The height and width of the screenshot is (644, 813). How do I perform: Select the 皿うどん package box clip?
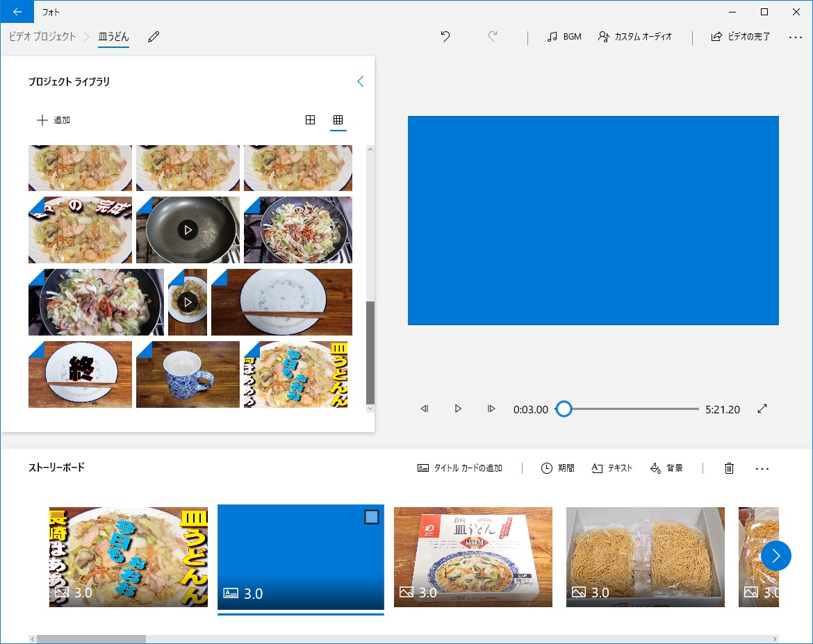473,557
